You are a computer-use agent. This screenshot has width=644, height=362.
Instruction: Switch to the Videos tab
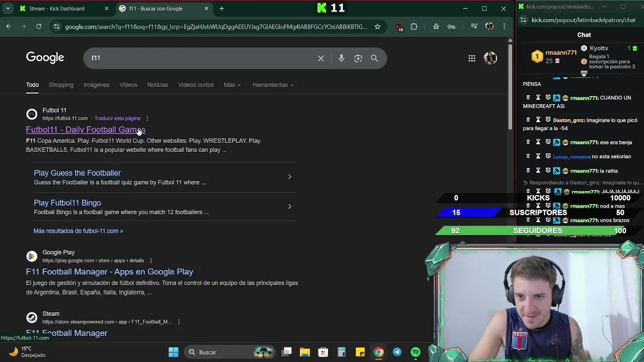tap(128, 84)
